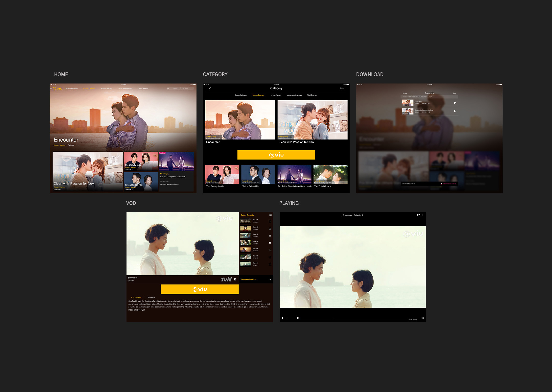552x392 pixels.
Task: Download the Trailer 1 episode
Action: [270, 264]
